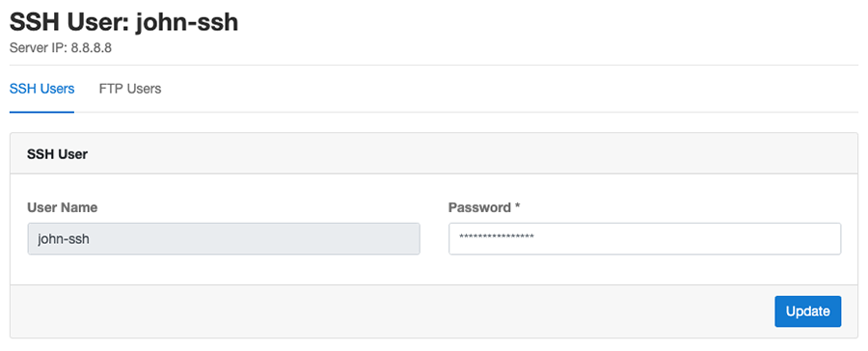
Task: Click the blue underline beneath SSH Users
Action: pyautogui.click(x=42, y=112)
